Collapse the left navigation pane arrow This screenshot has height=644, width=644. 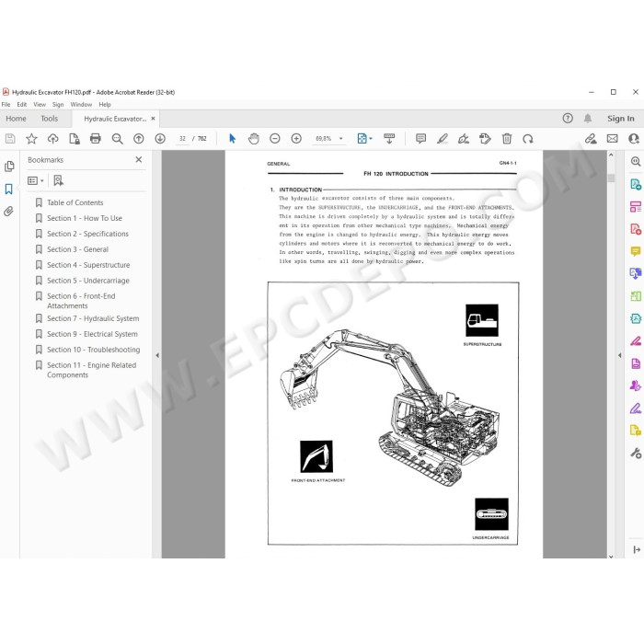157,355
